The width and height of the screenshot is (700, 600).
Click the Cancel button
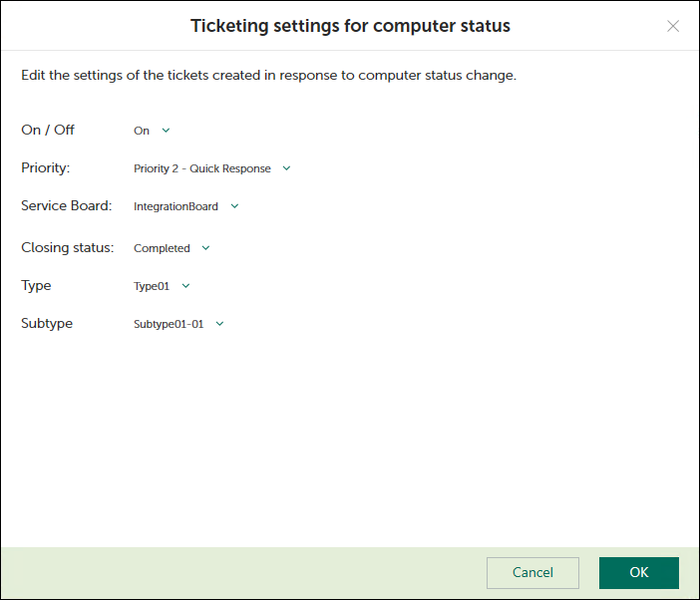pos(532,573)
